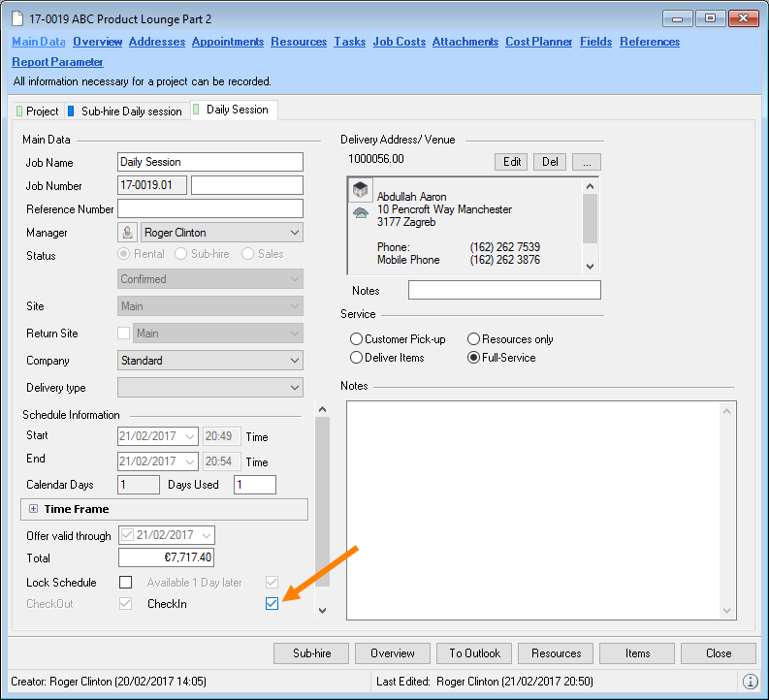Image resolution: width=769 pixels, height=700 pixels.
Task: Click into the Reference Number field
Action: pyautogui.click(x=209, y=208)
